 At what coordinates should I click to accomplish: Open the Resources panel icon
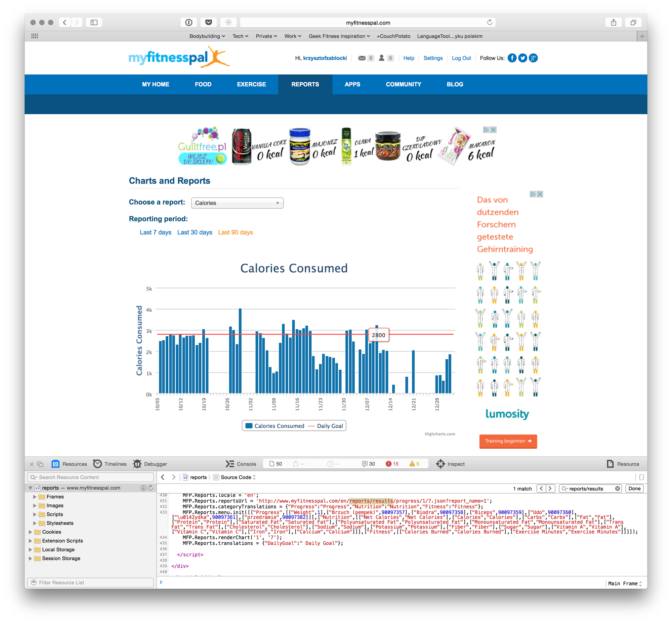[x=55, y=464]
